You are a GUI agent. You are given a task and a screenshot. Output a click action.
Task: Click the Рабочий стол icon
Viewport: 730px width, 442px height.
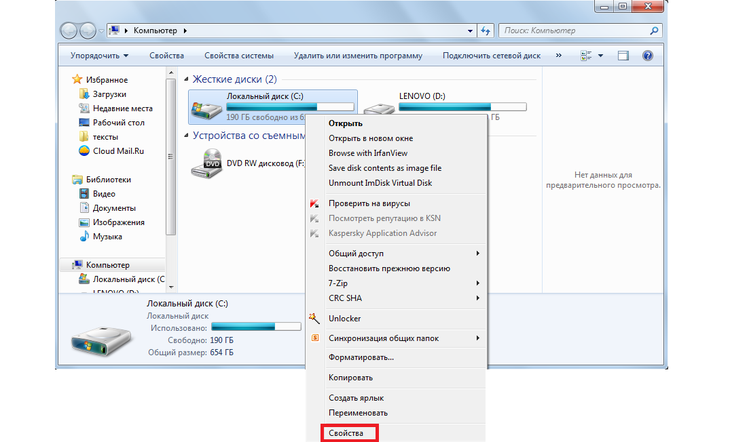[x=84, y=122]
